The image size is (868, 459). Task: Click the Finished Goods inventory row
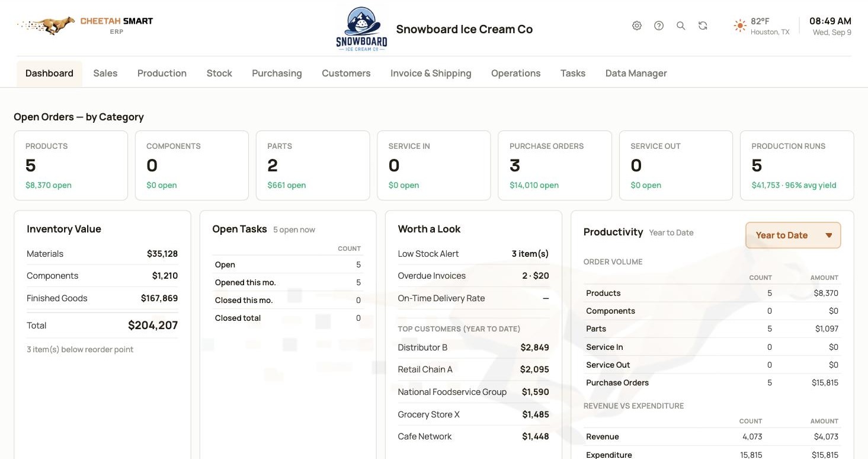click(x=102, y=298)
